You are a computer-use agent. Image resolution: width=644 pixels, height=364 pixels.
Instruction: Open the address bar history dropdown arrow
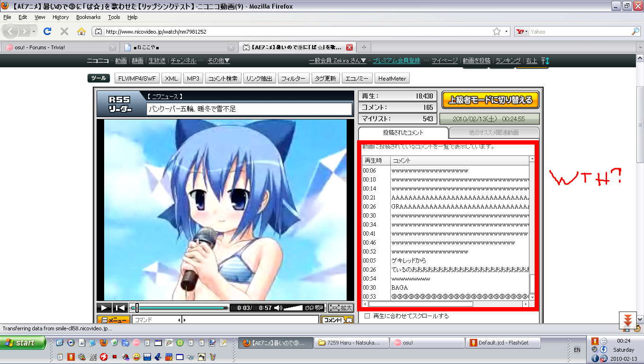(x=507, y=32)
